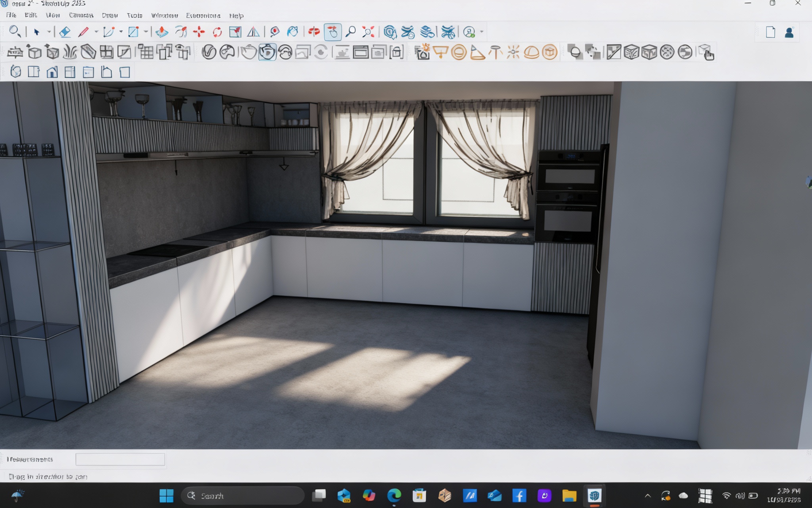Toggle the active Pan hand tool

point(333,32)
